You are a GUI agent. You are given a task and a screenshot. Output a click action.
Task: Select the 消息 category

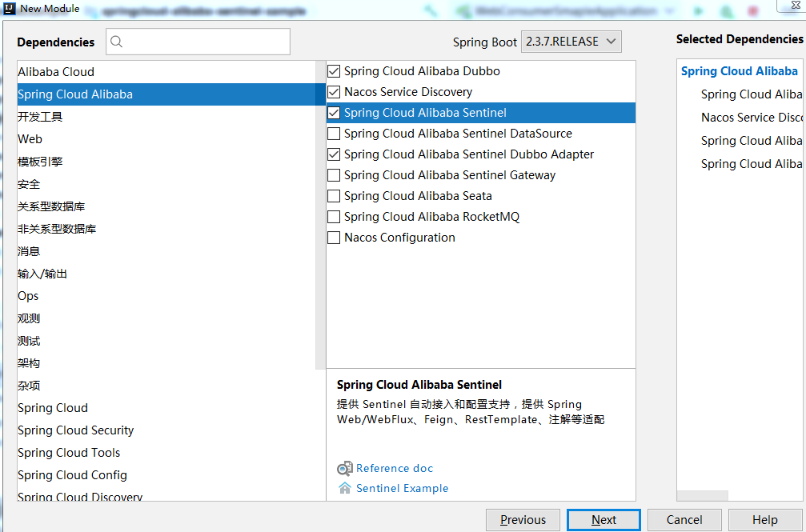[166, 251]
